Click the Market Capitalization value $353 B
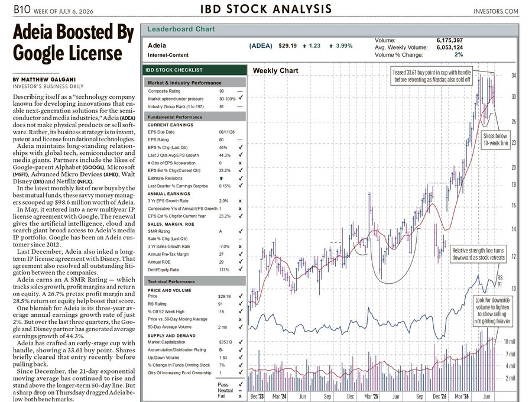The image size is (532, 402). (225, 342)
